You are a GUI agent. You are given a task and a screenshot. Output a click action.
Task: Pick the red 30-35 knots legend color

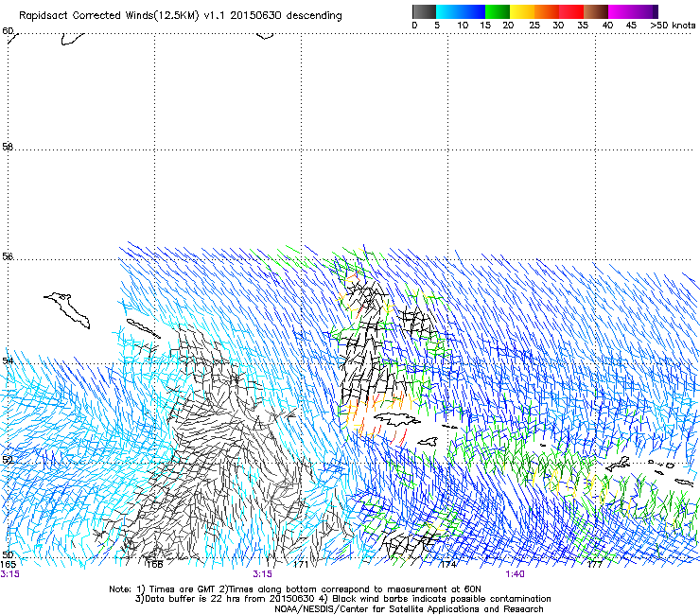point(571,11)
